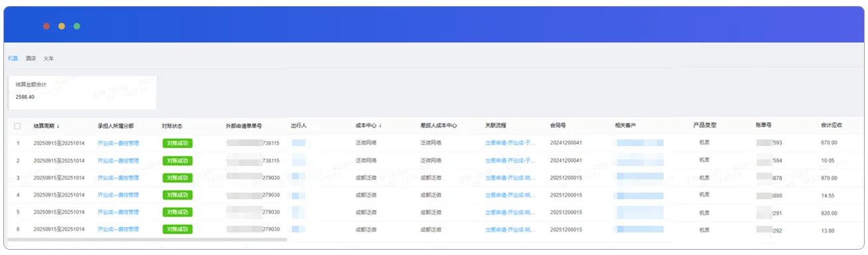Click the bill number ending 291

pos(769,212)
